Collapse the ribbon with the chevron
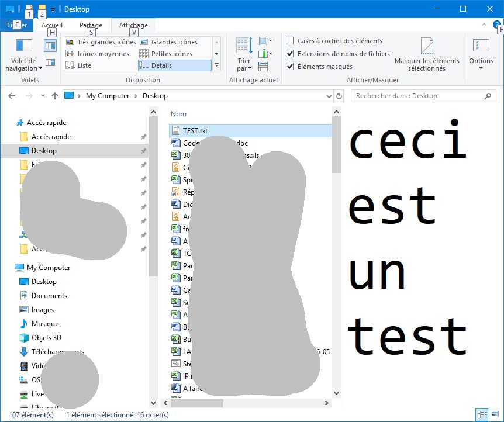The width and height of the screenshot is (504, 422). click(484, 25)
